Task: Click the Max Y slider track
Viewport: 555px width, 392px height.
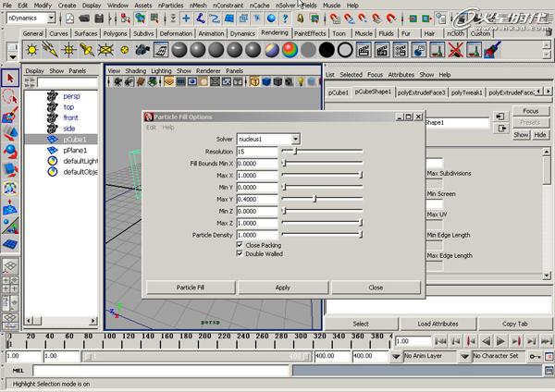Action: coord(322,199)
